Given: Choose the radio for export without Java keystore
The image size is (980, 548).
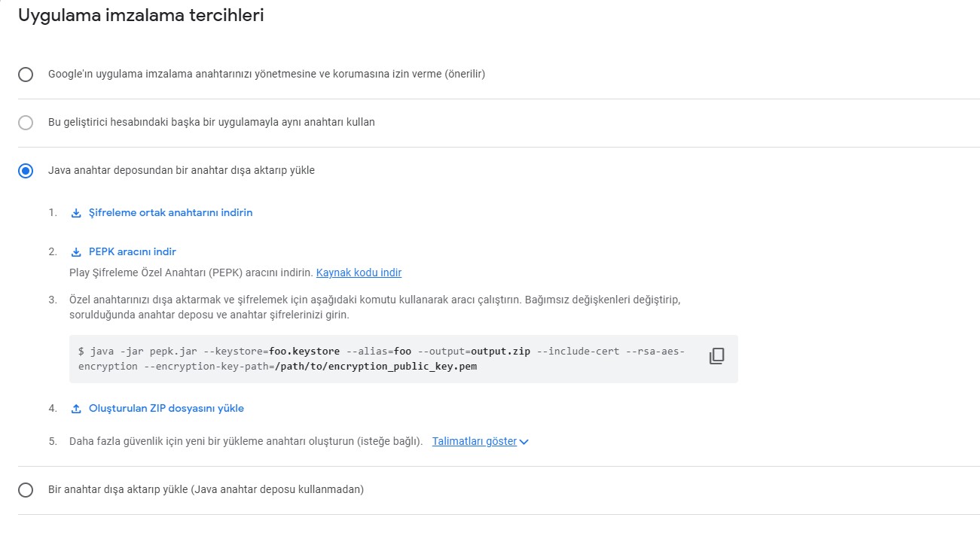Looking at the screenshot, I should [26, 490].
